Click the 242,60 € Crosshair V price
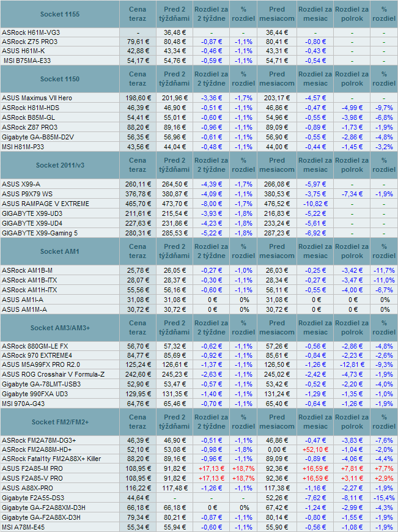The height and width of the screenshot is (532, 398). click(138, 375)
